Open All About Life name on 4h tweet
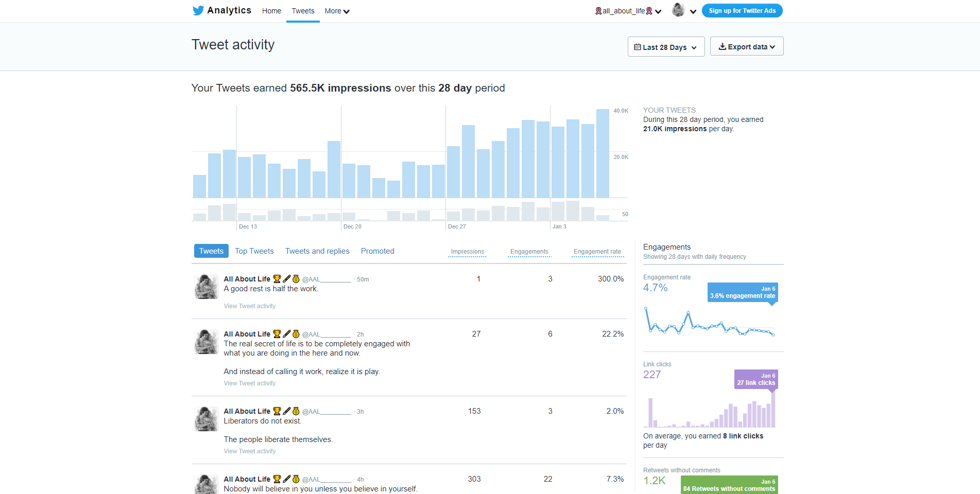Image resolution: width=980 pixels, height=494 pixels. click(247, 479)
